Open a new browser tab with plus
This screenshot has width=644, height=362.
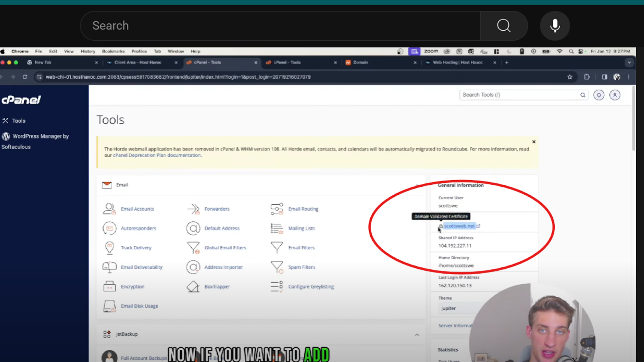(x=507, y=62)
